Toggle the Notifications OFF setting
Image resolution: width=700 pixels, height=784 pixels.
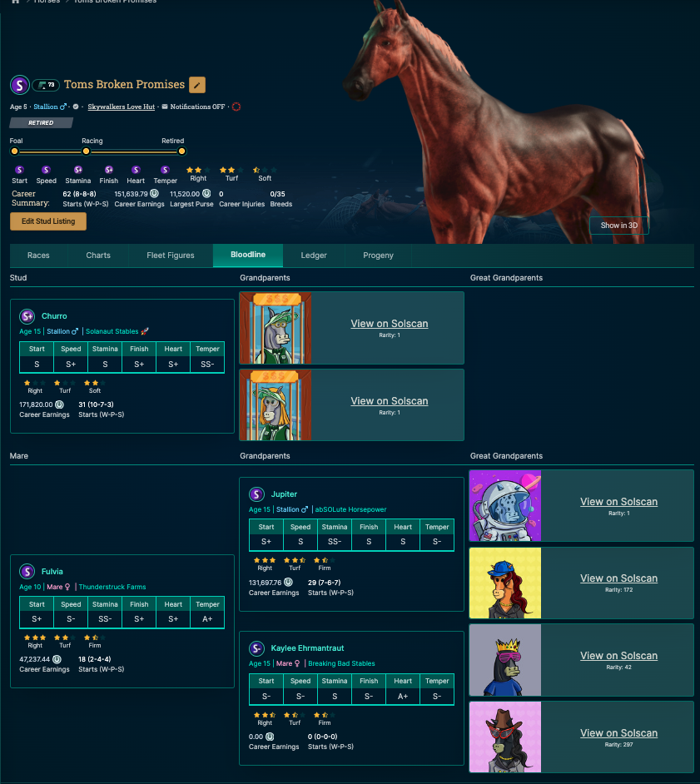coord(197,107)
